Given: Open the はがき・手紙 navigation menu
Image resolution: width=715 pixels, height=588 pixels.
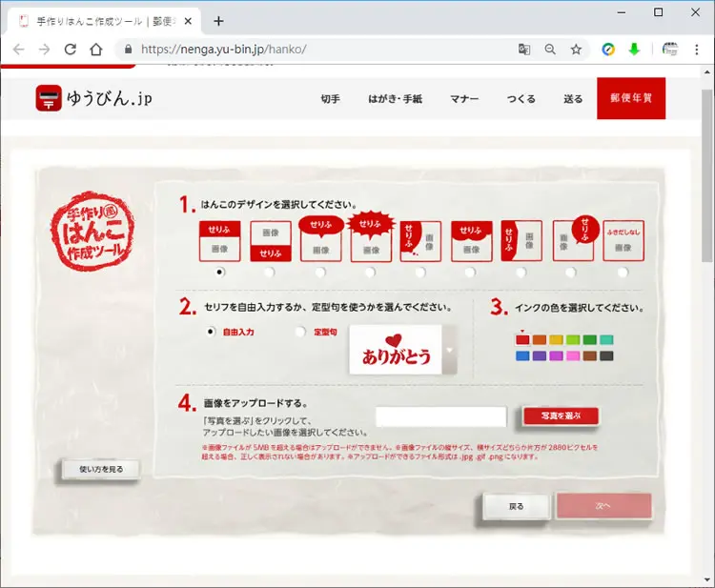Looking at the screenshot, I should 395,98.
